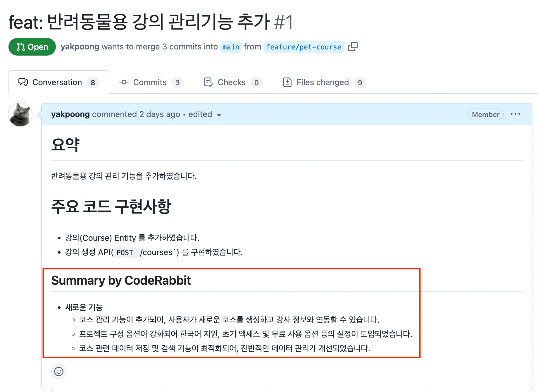Click the yakpoong name beside the Open badge
This screenshot has width=538, height=392.
tap(80, 47)
